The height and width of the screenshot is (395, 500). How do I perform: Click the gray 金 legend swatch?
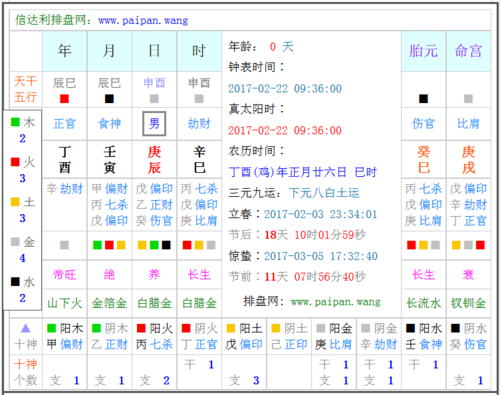click(x=15, y=242)
